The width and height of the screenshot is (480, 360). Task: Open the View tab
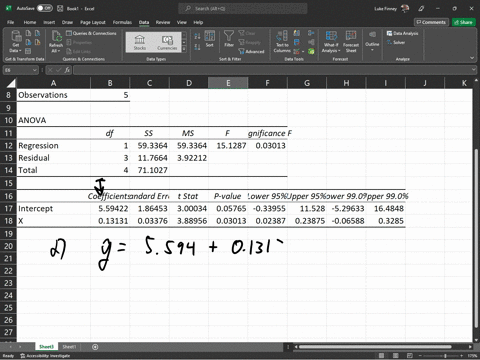pyautogui.click(x=182, y=22)
